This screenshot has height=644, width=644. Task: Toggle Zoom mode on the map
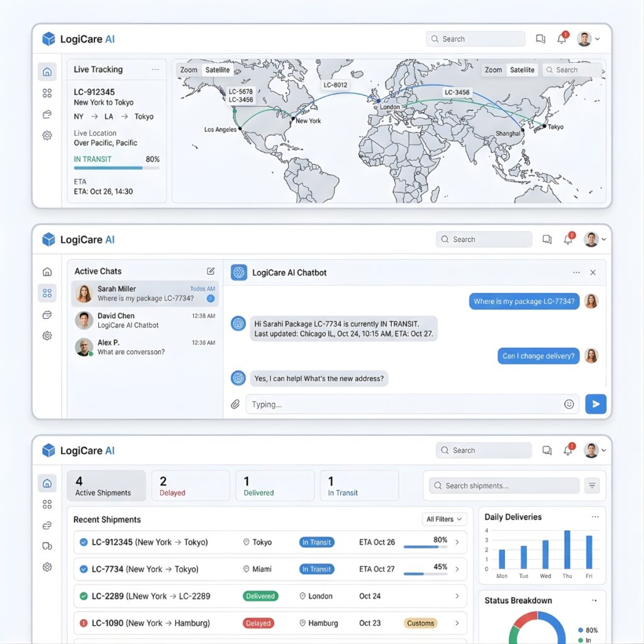[x=189, y=70]
